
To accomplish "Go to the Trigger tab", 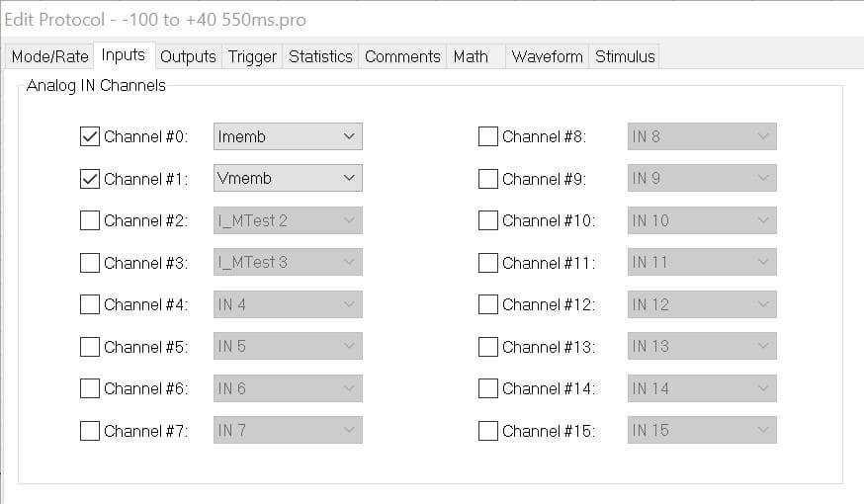I will (252, 56).
